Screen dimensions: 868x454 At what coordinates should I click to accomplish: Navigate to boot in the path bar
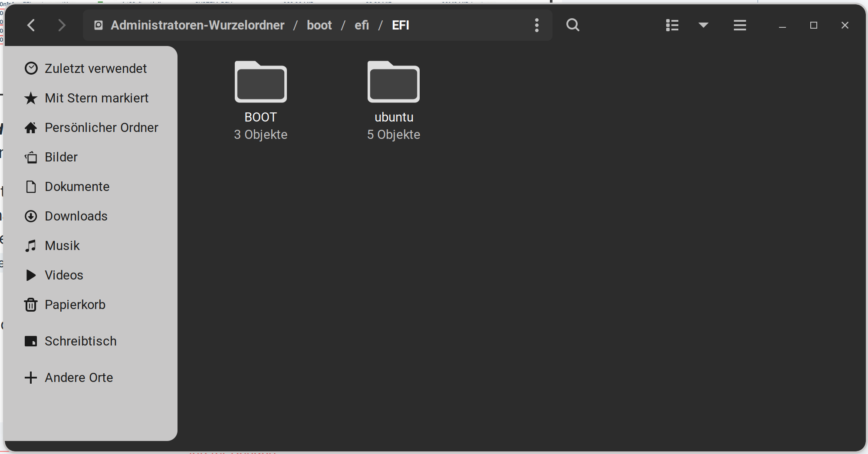coord(319,25)
